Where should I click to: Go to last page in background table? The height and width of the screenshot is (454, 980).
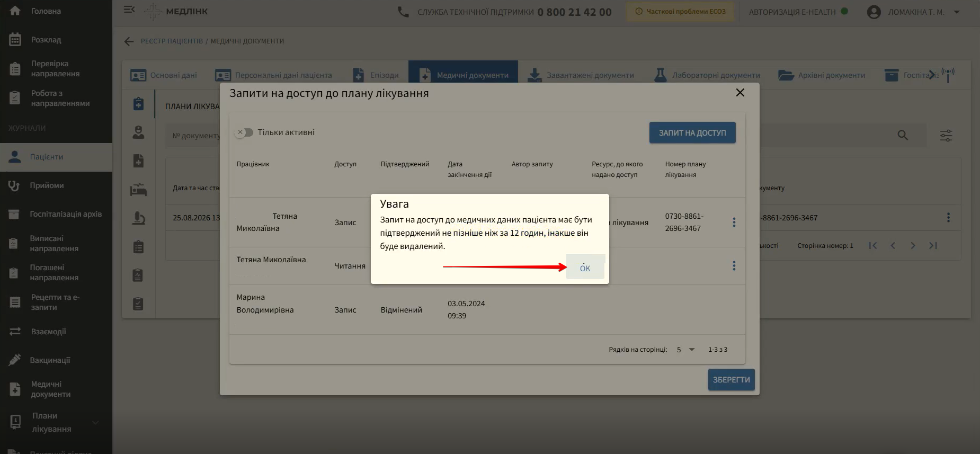pyautogui.click(x=933, y=245)
